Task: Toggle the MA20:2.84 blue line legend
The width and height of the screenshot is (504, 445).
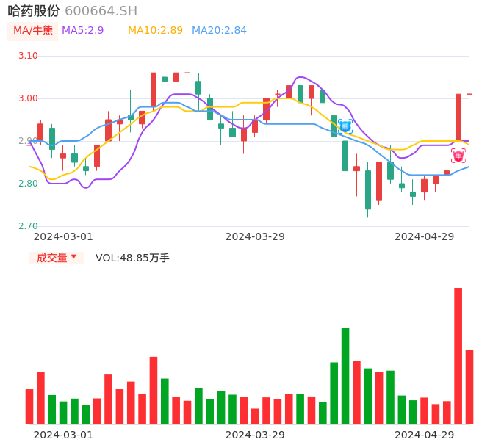Action: (x=219, y=30)
